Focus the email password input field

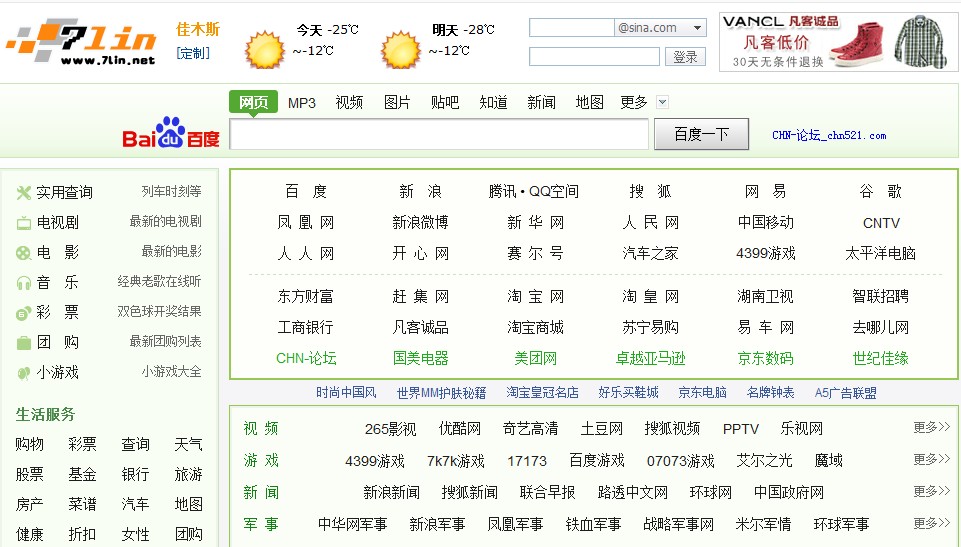[594, 57]
